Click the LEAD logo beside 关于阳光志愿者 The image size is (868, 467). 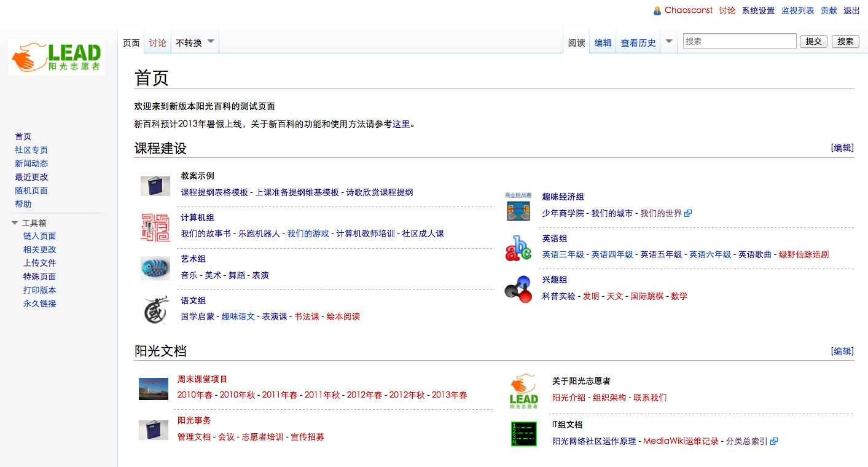coord(523,391)
